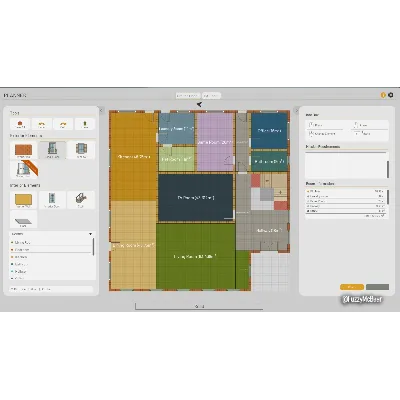Choose the grey floor slab tile
This screenshot has height=400, width=400.
(23, 220)
